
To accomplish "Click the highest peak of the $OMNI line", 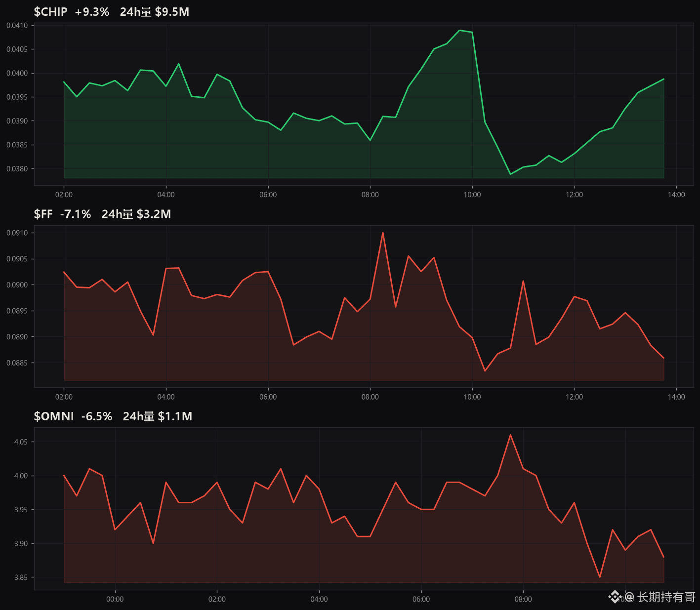I will (x=510, y=435).
